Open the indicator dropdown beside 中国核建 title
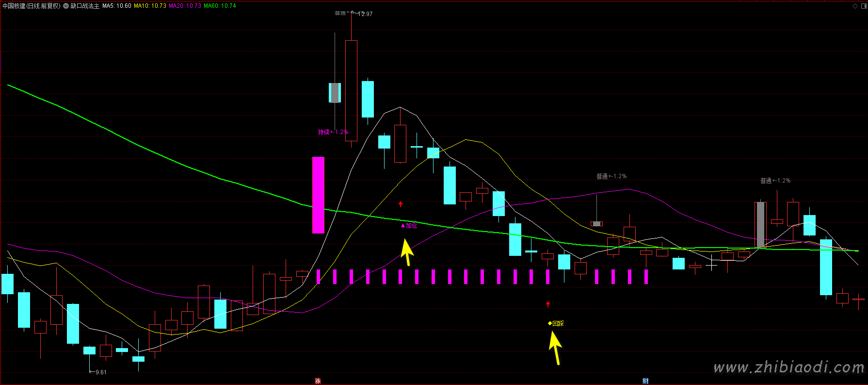This screenshot has height=385, width=868. pyautogui.click(x=66, y=6)
